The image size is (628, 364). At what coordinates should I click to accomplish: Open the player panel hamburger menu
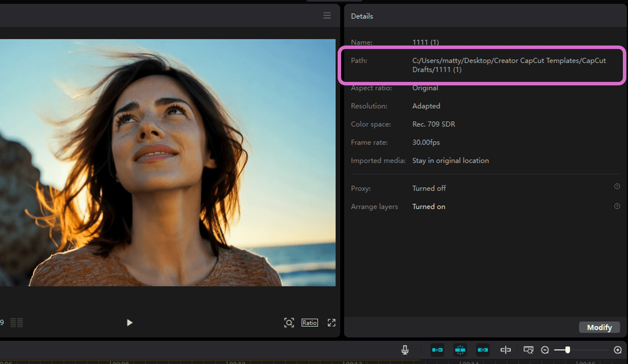tap(327, 16)
